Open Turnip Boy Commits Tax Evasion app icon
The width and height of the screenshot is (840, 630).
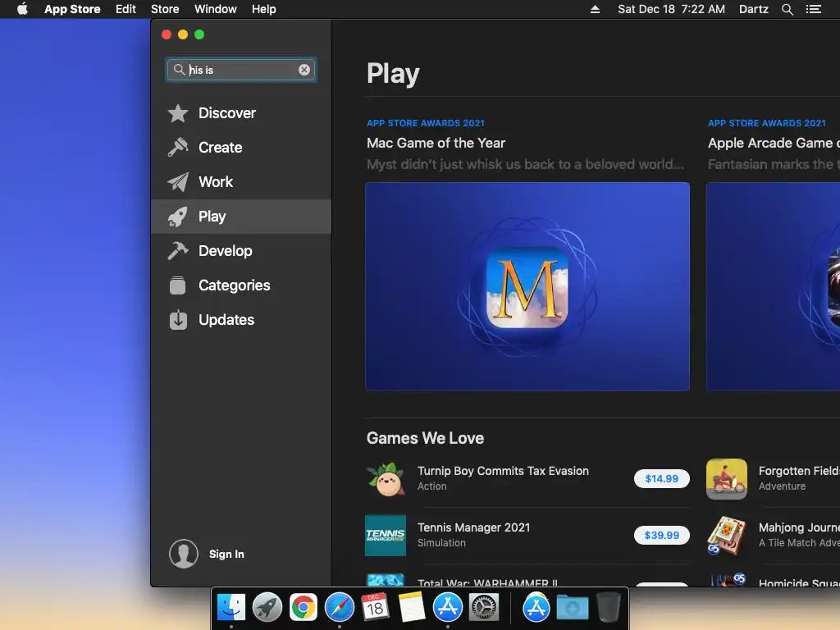pos(386,479)
